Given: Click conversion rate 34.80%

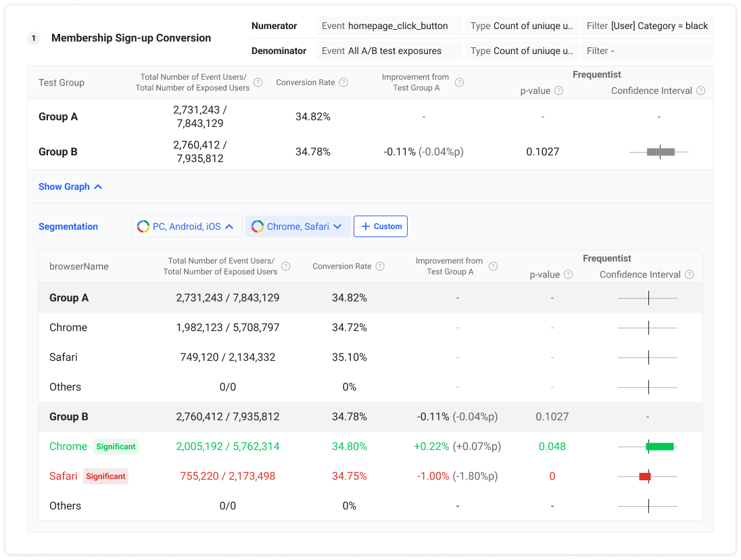Looking at the screenshot, I should pos(350,447).
